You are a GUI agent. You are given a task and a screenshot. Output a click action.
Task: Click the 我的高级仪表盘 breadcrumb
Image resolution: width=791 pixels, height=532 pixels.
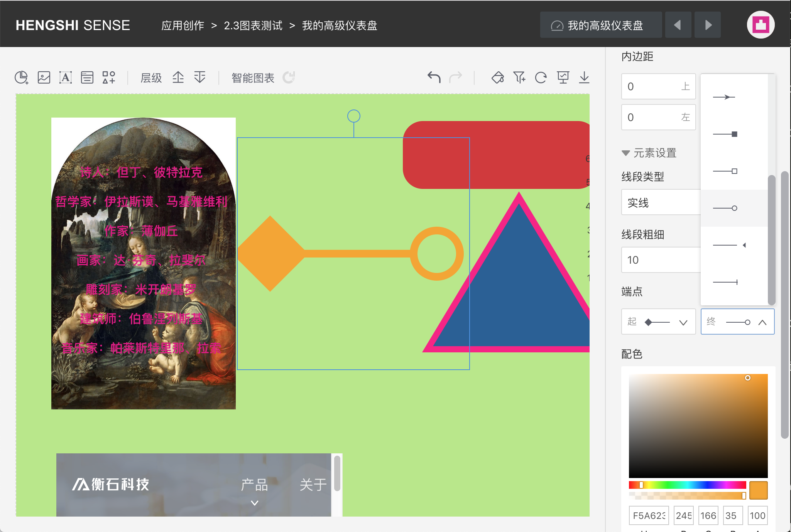340,25
